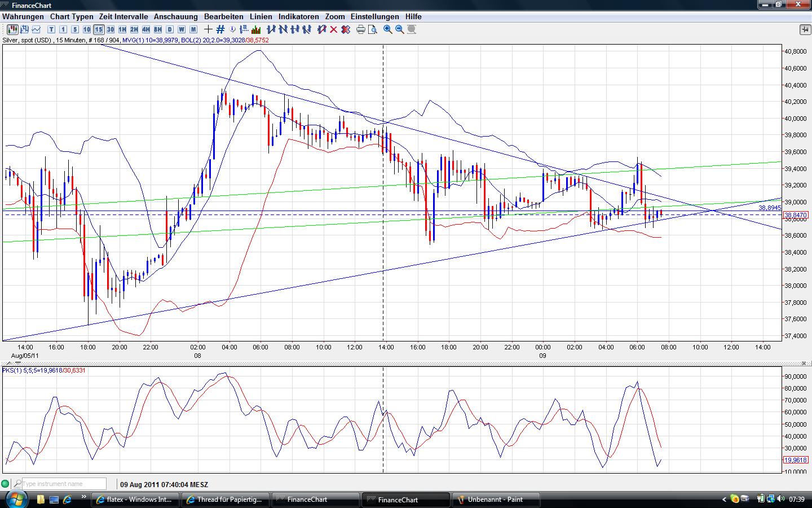Enable the crosshair cursor tool

coord(209,29)
